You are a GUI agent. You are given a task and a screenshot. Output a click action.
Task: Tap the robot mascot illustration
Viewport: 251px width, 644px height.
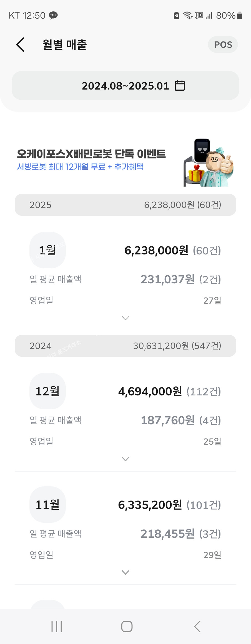click(x=209, y=162)
